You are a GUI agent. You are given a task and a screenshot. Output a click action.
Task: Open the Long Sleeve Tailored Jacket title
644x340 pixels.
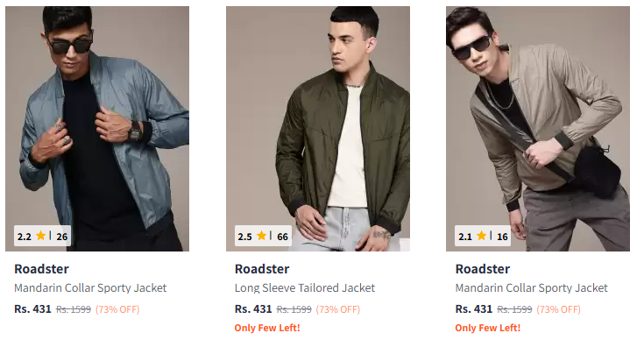coord(305,287)
